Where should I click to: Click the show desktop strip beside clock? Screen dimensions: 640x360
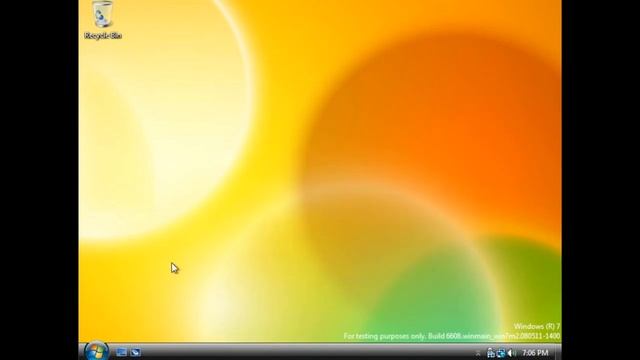[x=558, y=352]
